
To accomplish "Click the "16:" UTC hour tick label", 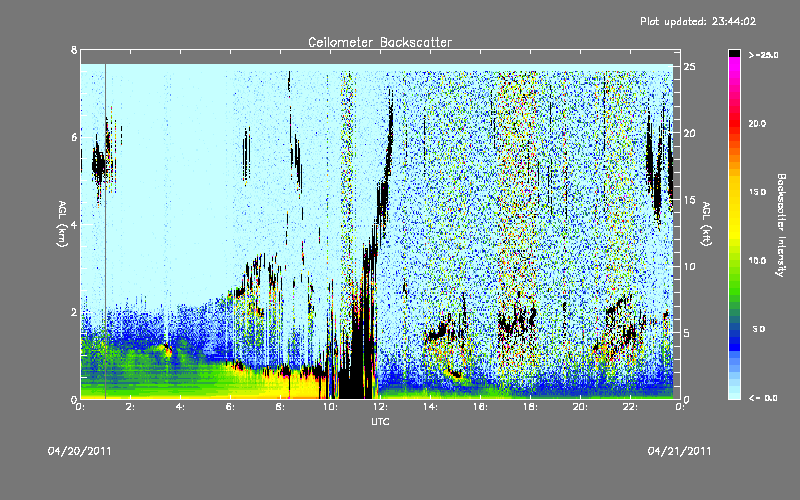I will pyautogui.click(x=480, y=407).
